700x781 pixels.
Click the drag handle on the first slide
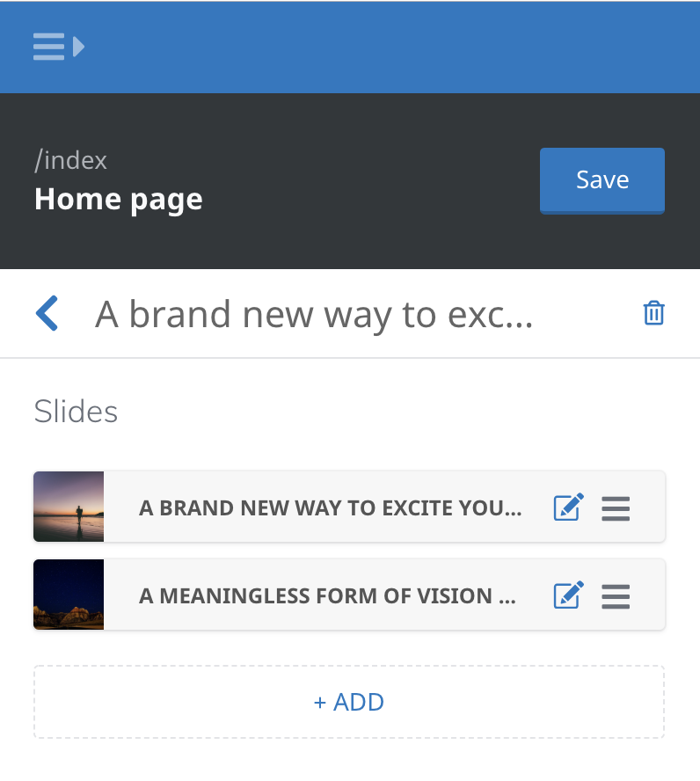pyautogui.click(x=616, y=507)
